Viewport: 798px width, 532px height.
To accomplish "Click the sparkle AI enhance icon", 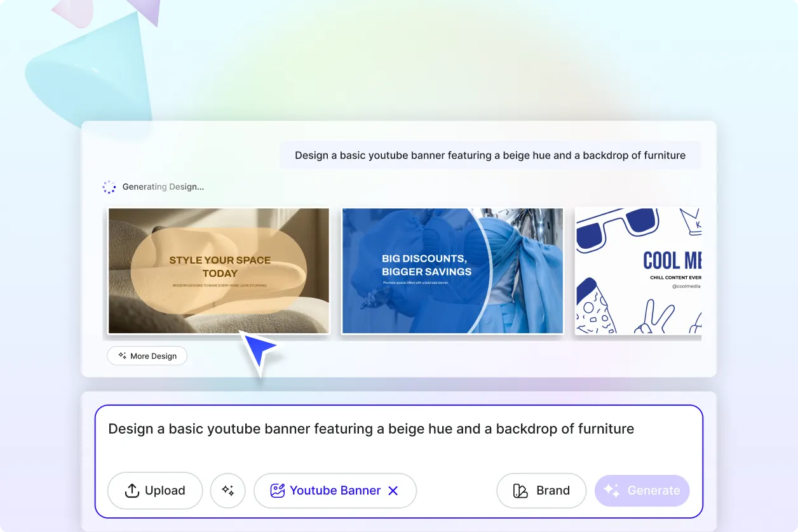I will point(227,490).
